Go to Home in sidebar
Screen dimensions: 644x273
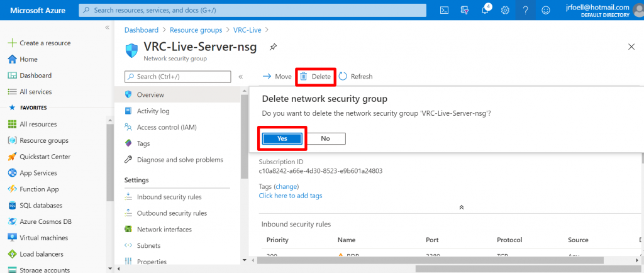coord(23,59)
